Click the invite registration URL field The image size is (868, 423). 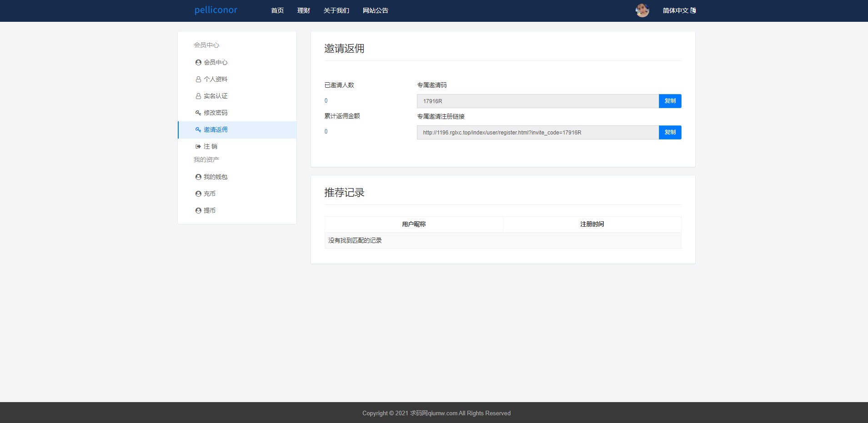(537, 133)
